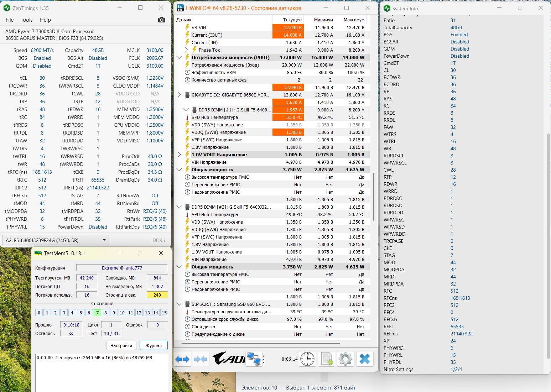Open the DIMM slot dropdown A2: F5-6400J3239F24G
The height and width of the screenshot is (392, 551).
(x=56, y=240)
